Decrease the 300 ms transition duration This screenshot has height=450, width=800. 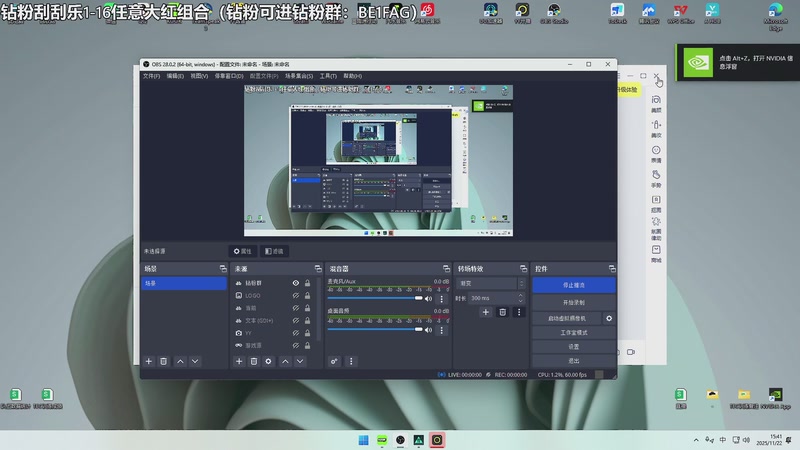point(520,301)
